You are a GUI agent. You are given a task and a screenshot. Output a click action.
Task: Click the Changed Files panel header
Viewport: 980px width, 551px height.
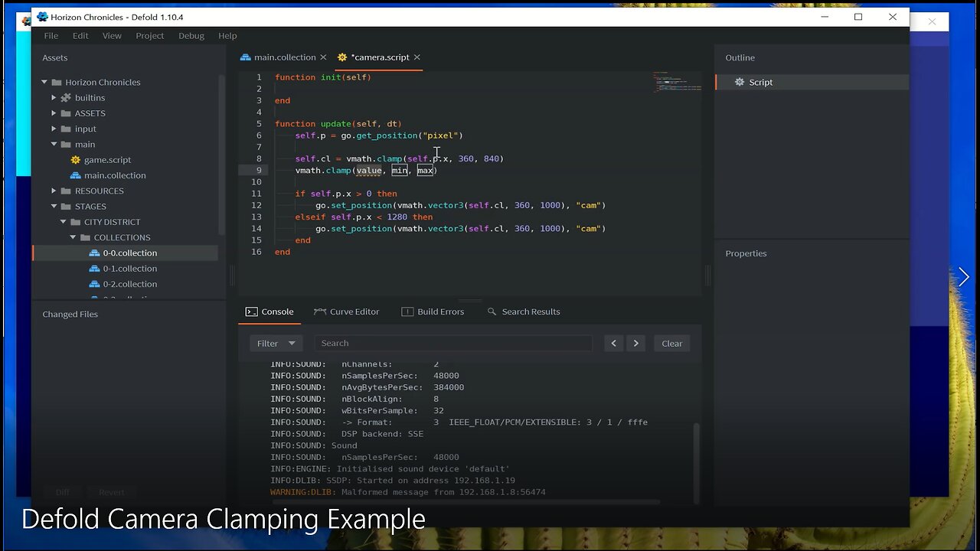[x=70, y=315]
